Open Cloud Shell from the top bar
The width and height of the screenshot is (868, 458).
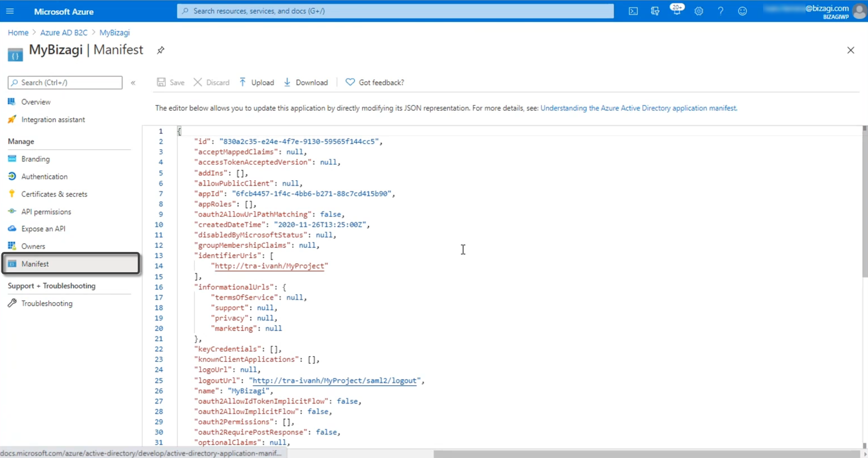(633, 11)
